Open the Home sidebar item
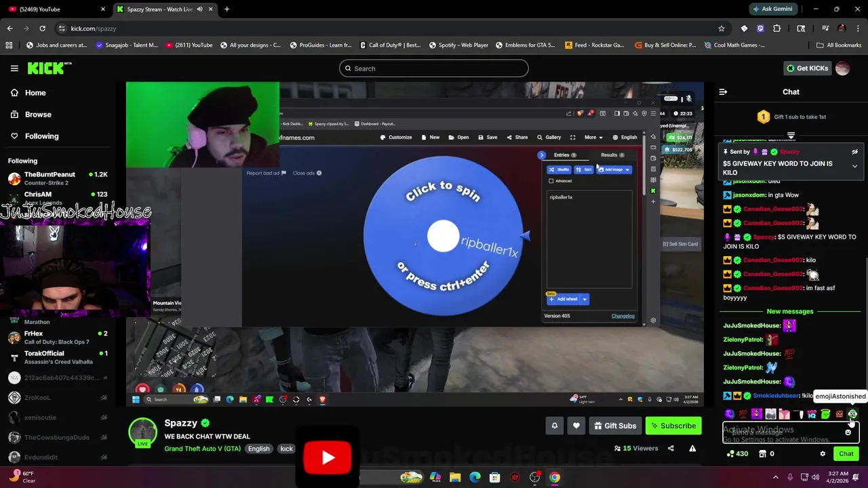This screenshot has width=868, height=488. tap(35, 93)
